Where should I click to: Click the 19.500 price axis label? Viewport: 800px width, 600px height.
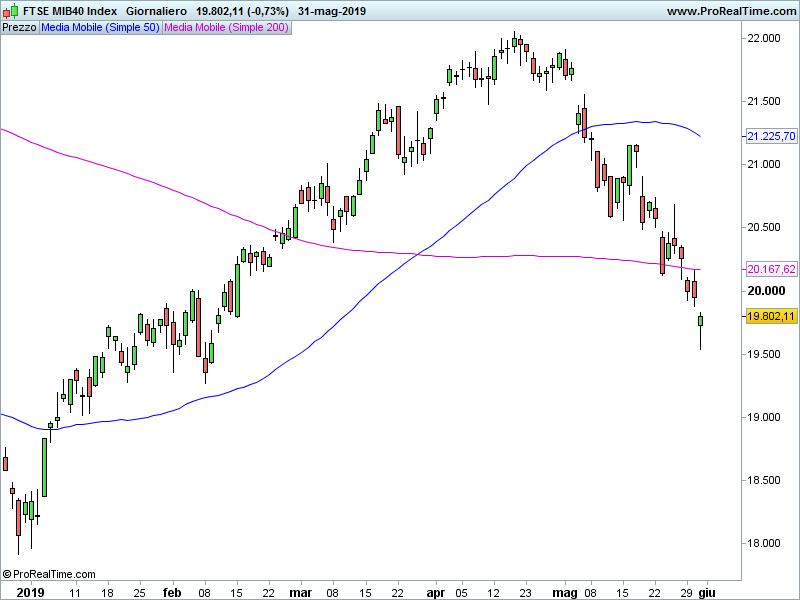tap(764, 354)
